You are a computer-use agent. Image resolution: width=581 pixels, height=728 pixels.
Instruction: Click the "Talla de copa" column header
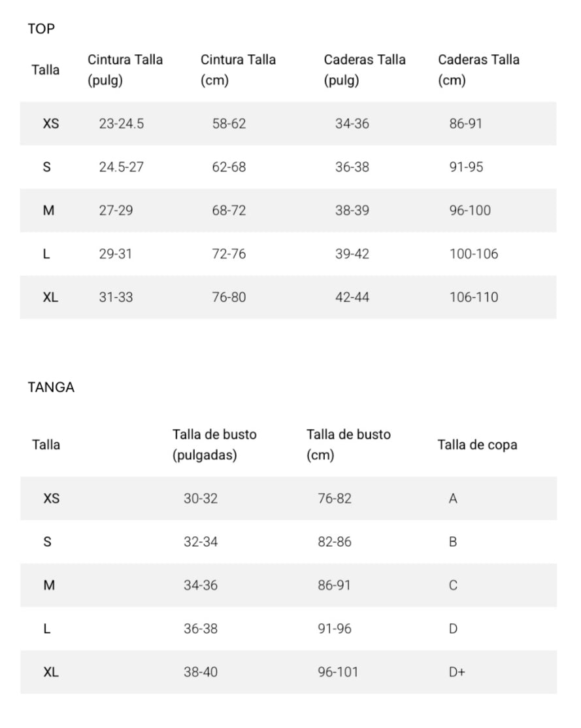[x=477, y=445]
